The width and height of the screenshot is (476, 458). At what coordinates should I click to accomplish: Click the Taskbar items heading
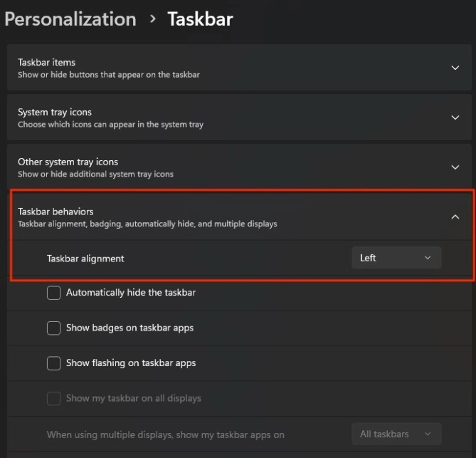(46, 62)
